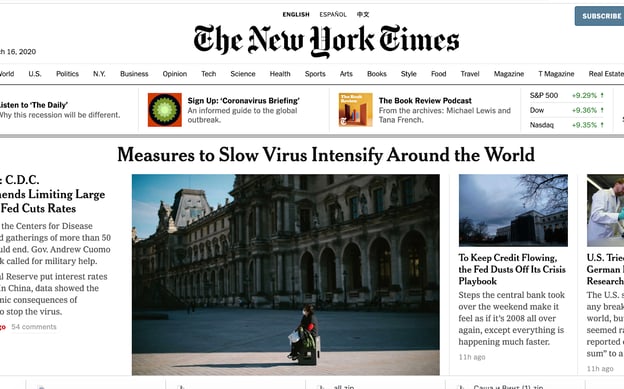This screenshot has height=389, width=624.
Task: Open the Book Review Podcast cover icon
Action: point(356,110)
